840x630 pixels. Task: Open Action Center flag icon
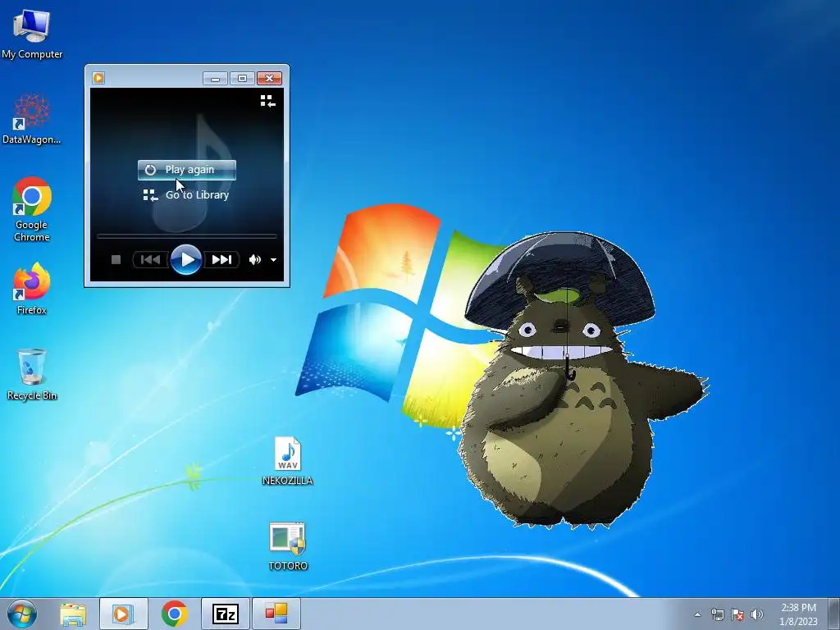point(737,614)
